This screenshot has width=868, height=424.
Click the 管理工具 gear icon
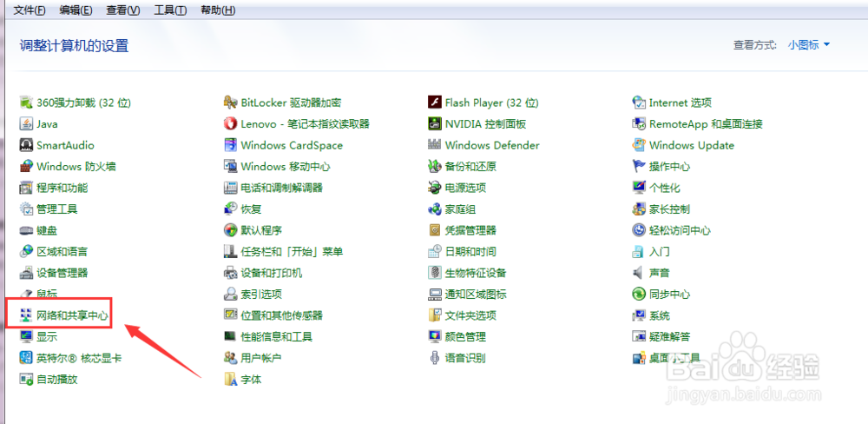click(27, 209)
